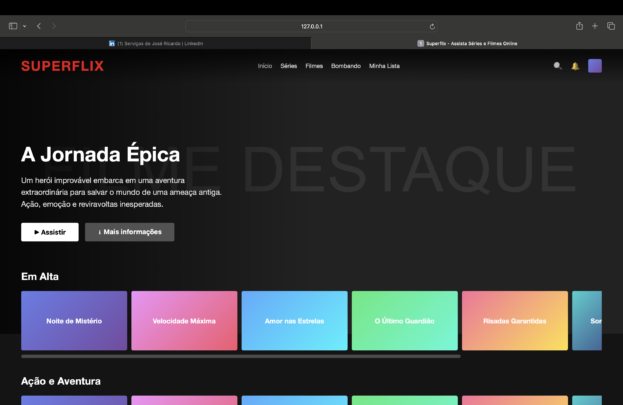Open a new tab with plus icon
Viewport: 623px width, 405px height.
(x=595, y=26)
